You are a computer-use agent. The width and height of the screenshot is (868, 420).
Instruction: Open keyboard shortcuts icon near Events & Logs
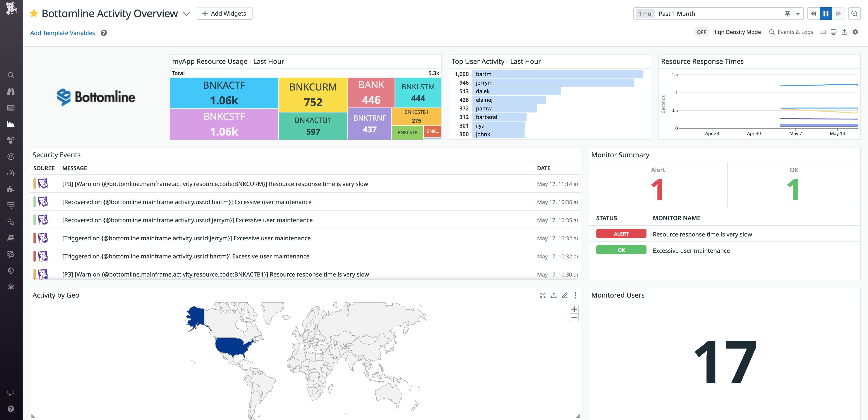(823, 32)
